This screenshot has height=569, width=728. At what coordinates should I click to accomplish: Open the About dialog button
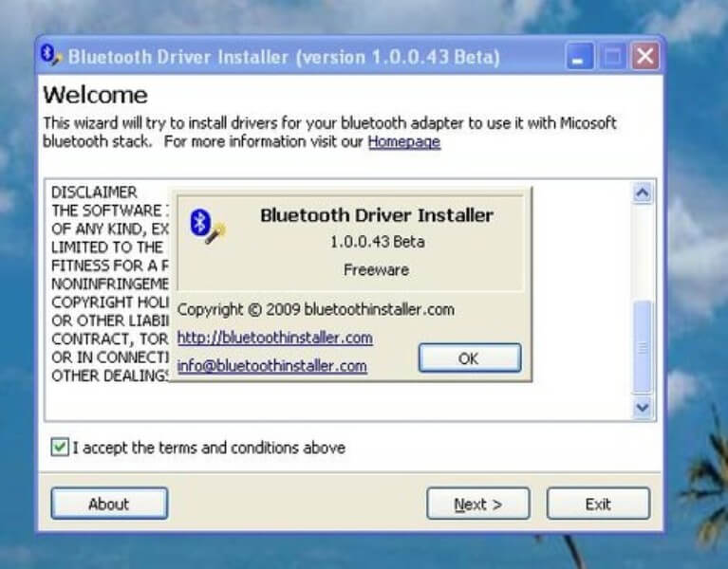[x=109, y=504]
